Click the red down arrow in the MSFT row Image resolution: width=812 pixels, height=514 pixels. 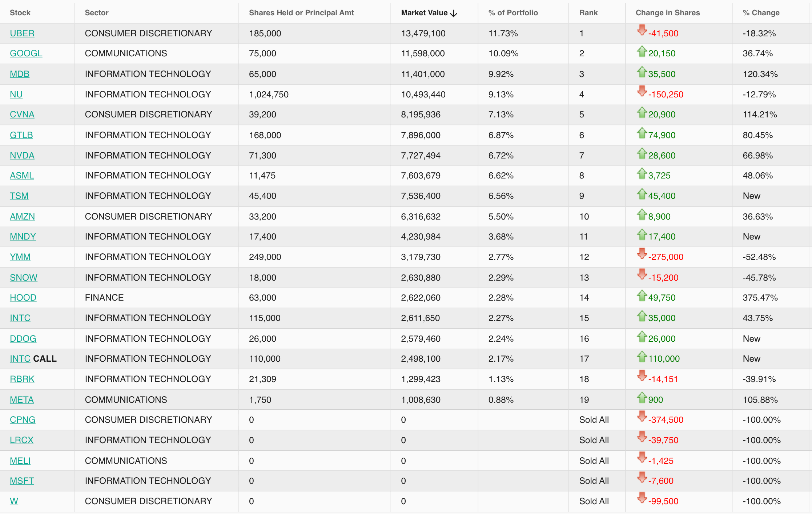pos(642,478)
